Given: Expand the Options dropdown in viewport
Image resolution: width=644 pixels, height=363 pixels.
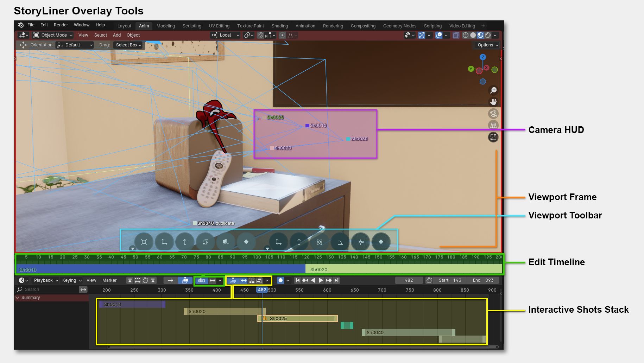Looking at the screenshot, I should [x=488, y=45].
